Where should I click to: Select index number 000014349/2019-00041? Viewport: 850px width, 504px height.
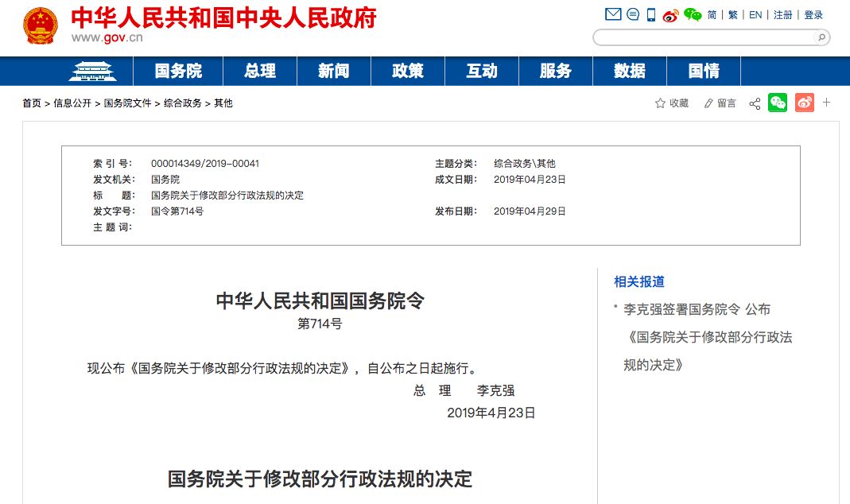(205, 163)
